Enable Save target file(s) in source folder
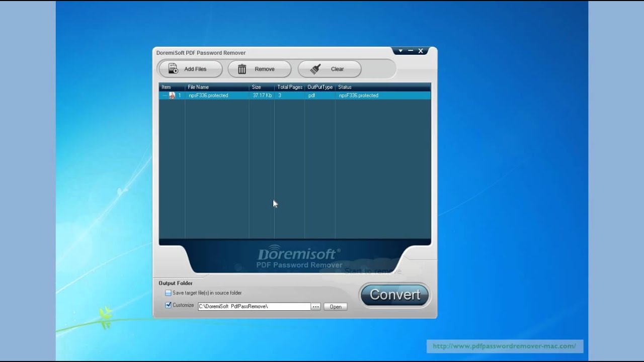The height and width of the screenshot is (362, 644). (x=168, y=293)
